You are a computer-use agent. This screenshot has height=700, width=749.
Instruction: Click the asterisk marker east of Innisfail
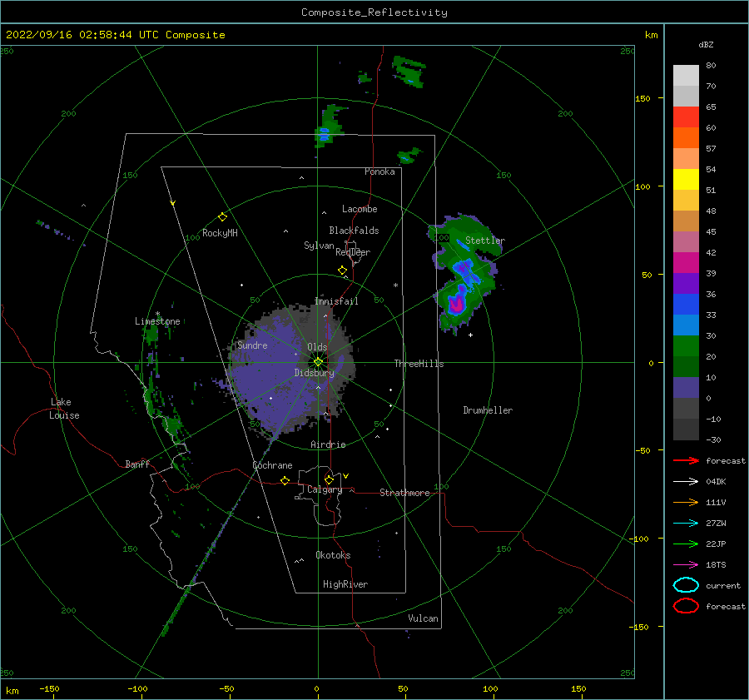tap(395, 285)
